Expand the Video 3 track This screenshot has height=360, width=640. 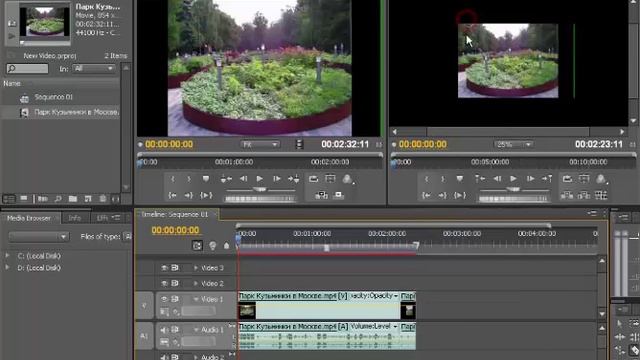(x=196, y=268)
